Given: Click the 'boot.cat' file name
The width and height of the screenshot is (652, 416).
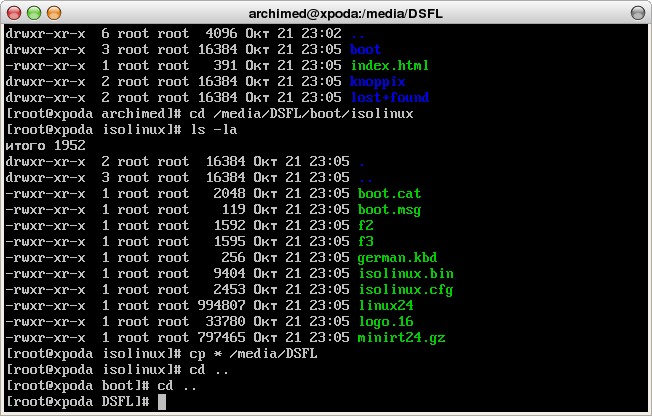Looking at the screenshot, I should tap(390, 193).
